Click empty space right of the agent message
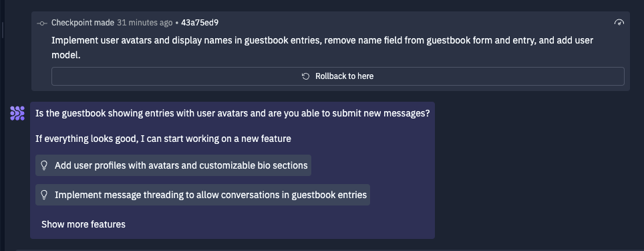Screen dimensions: 644x251 pyautogui.click(x=534, y=173)
